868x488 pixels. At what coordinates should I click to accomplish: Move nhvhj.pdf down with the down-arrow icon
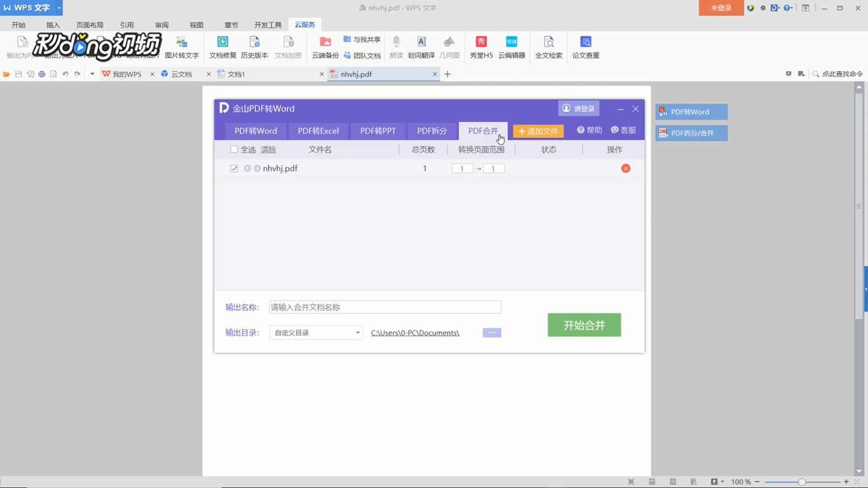pos(257,168)
